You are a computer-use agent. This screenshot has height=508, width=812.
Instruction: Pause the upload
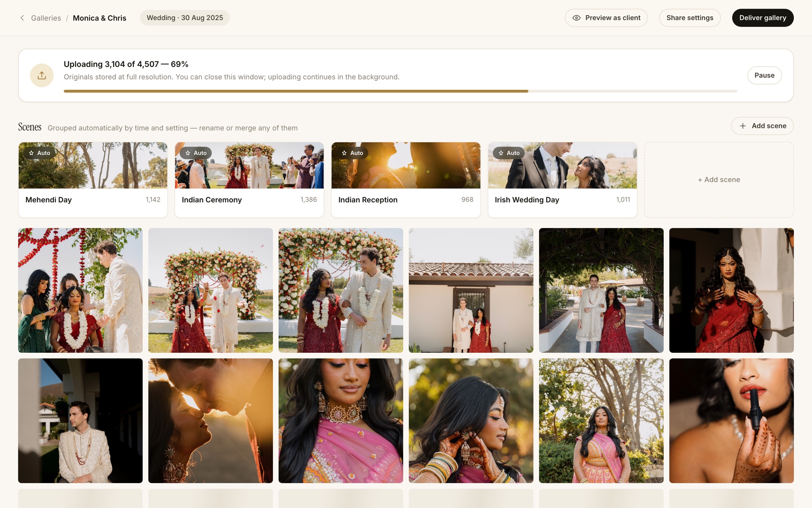pos(764,75)
